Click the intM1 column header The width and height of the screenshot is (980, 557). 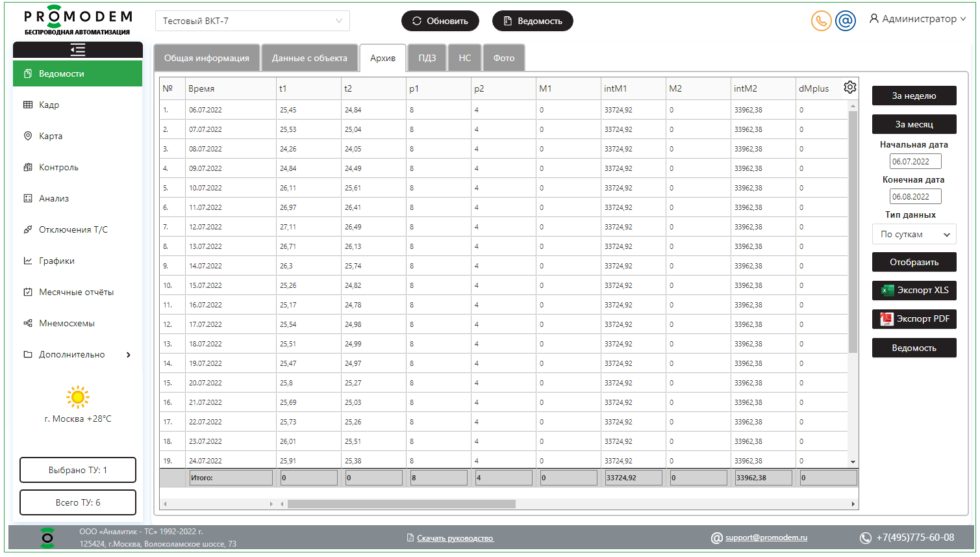click(633, 88)
